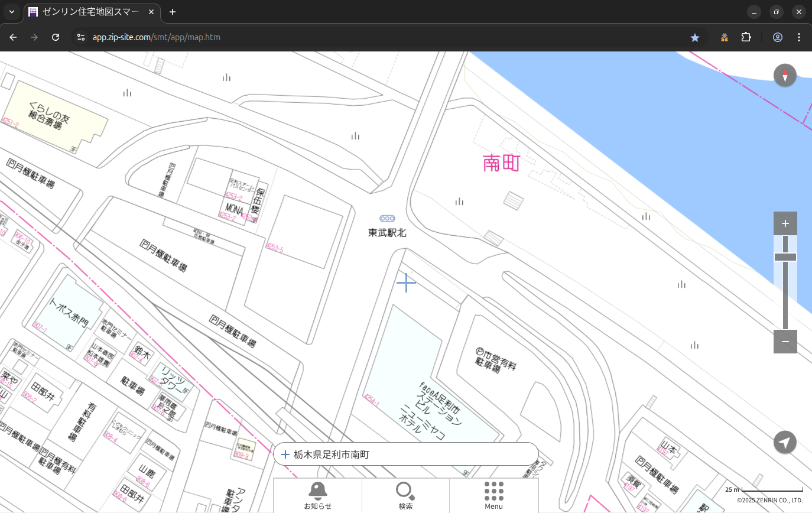Click the URL app.zip-site.com address field
Screen dimensions: 812x513
coord(157,37)
